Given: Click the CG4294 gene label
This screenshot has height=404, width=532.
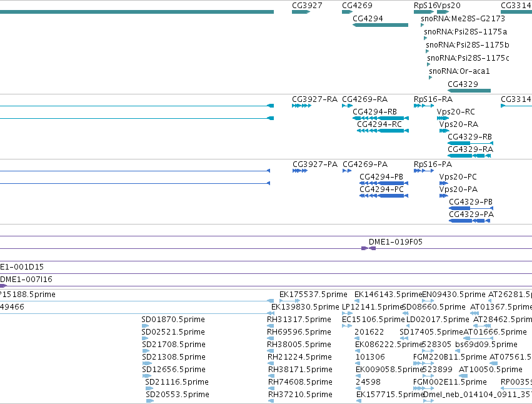Looking at the screenshot, I should pos(368,19).
